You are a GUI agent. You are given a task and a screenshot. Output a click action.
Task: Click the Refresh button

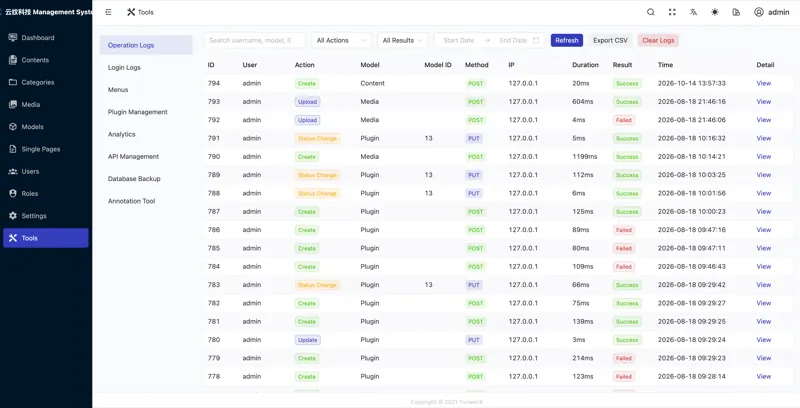click(567, 40)
